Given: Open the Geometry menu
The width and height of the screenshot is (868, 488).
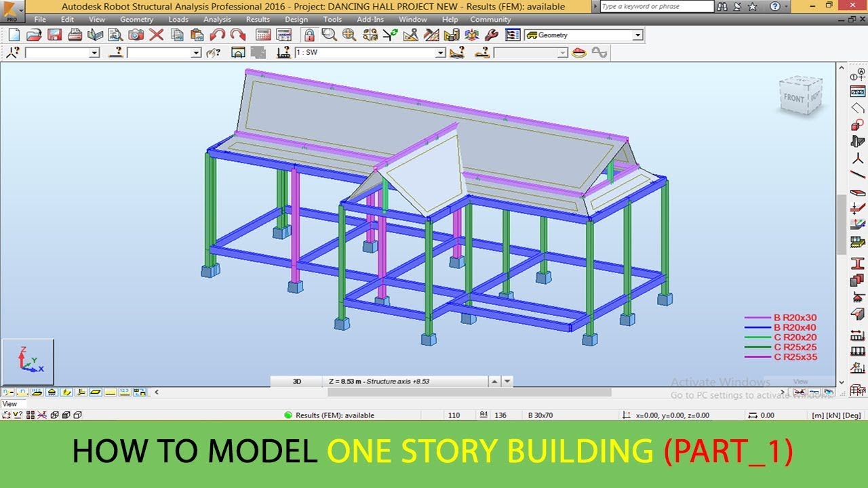Looking at the screenshot, I should point(136,20).
